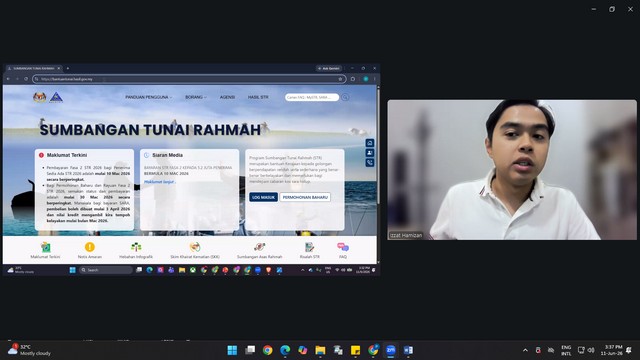
Task: Show hidden system tray icons chevron
Action: pyautogui.click(x=525, y=350)
